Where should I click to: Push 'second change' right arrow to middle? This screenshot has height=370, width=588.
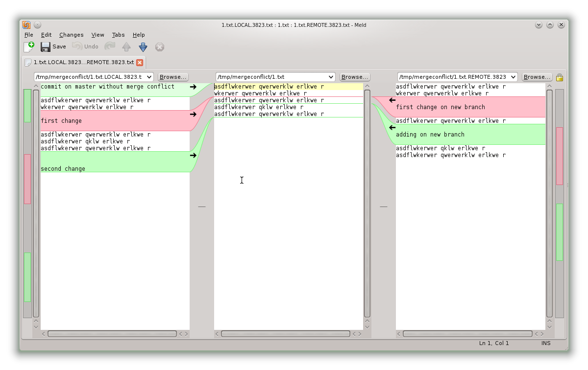tap(193, 155)
